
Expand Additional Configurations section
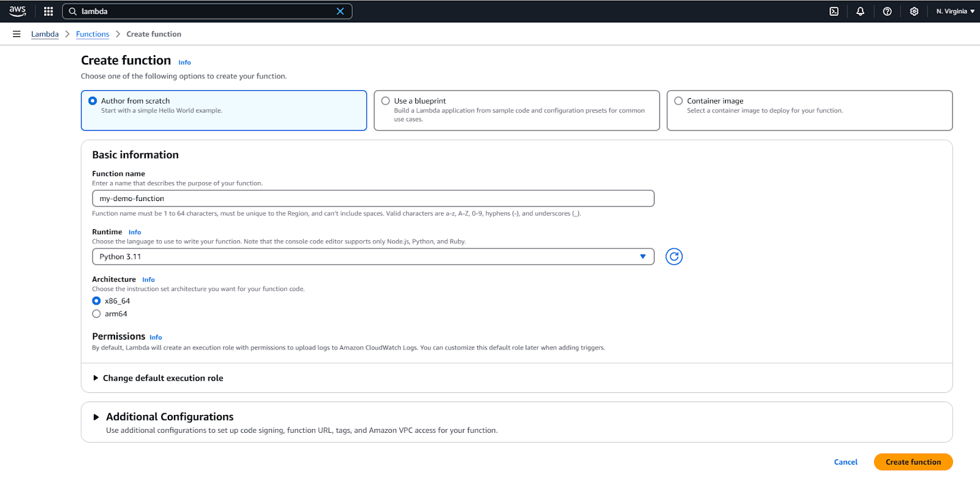point(164,417)
